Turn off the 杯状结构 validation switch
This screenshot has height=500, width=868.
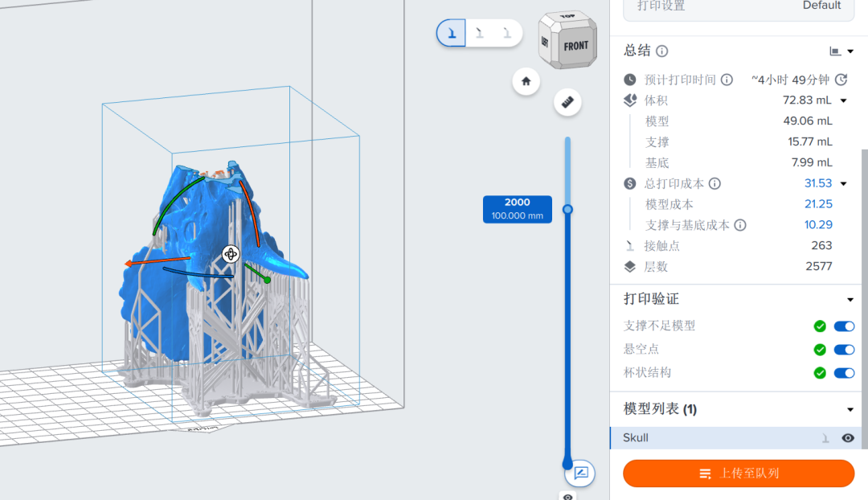[x=844, y=373]
